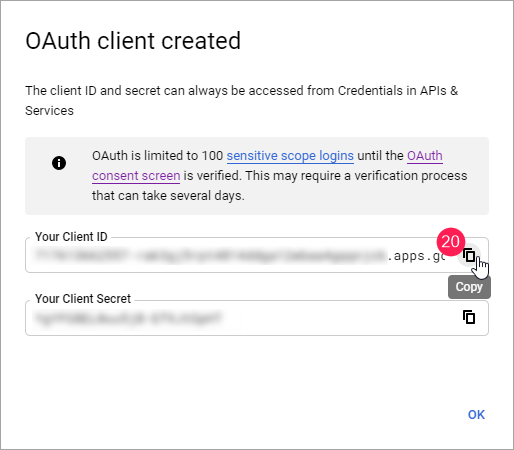Click the blurred Client ID text

210,256
